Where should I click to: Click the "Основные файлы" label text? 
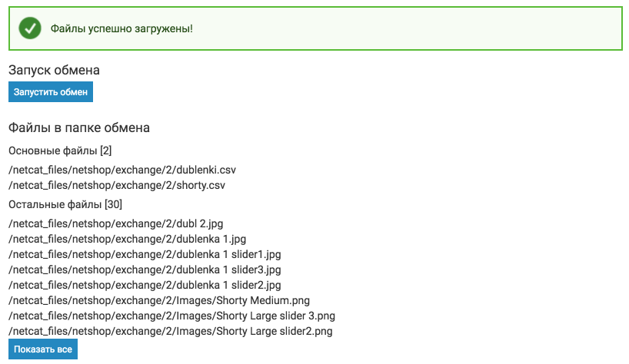(52, 150)
